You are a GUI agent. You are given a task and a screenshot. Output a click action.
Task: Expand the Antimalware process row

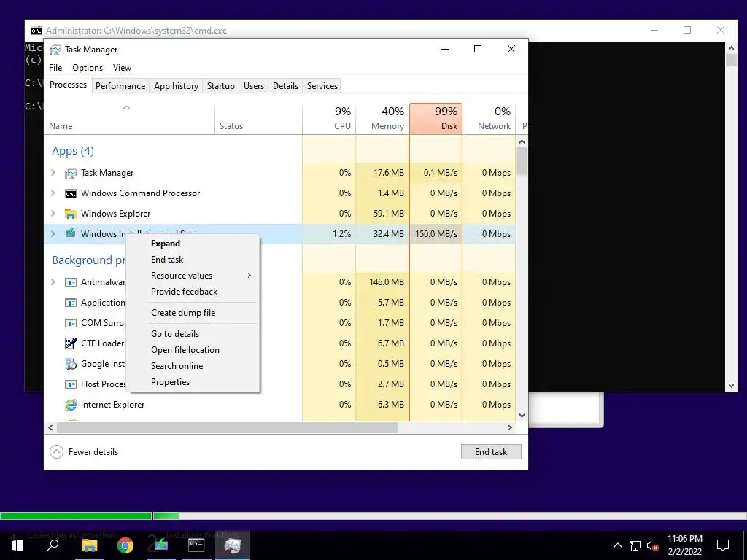pyautogui.click(x=53, y=282)
